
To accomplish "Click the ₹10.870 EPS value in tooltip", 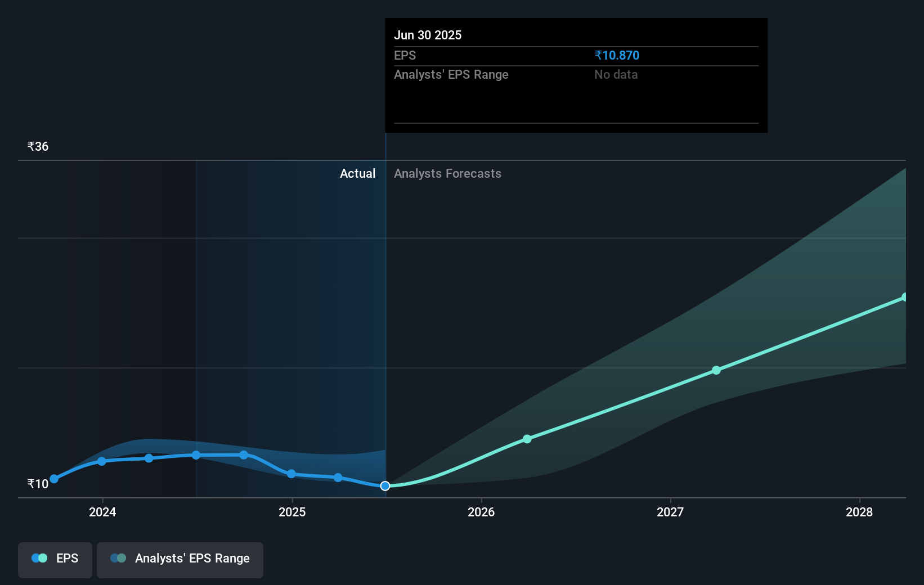I will click(617, 56).
